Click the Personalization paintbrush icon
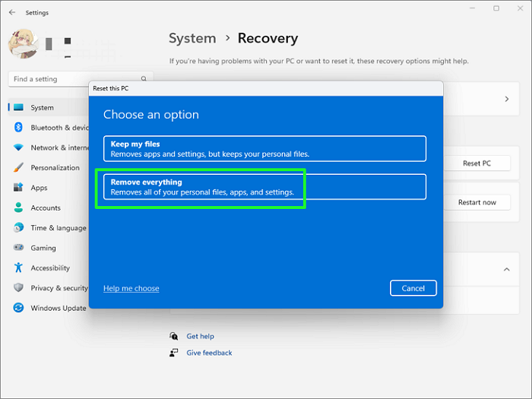The height and width of the screenshot is (399, 532). 18,168
